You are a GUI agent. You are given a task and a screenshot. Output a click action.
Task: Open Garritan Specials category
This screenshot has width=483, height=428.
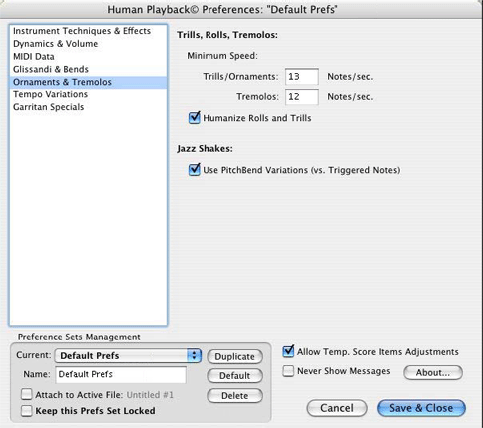(x=88, y=107)
